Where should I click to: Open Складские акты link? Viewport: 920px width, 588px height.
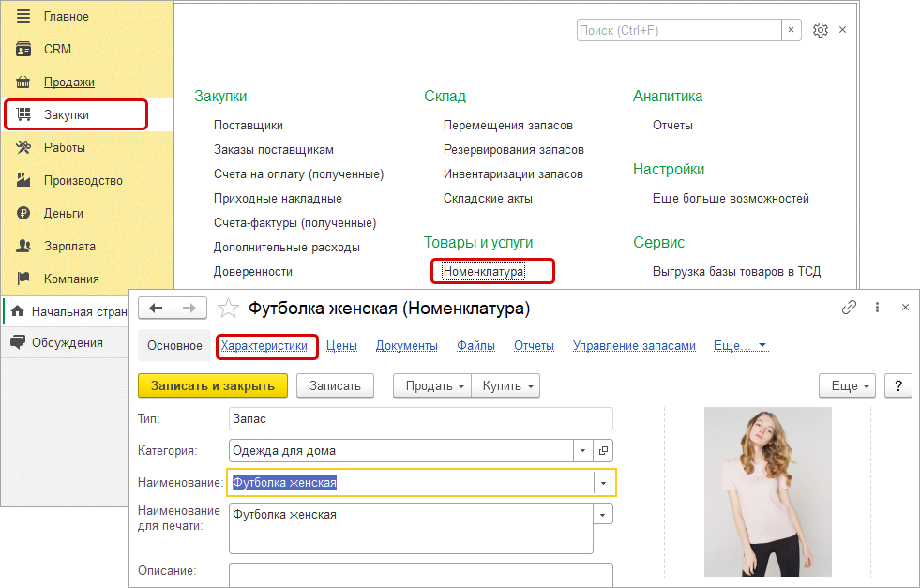pos(488,199)
